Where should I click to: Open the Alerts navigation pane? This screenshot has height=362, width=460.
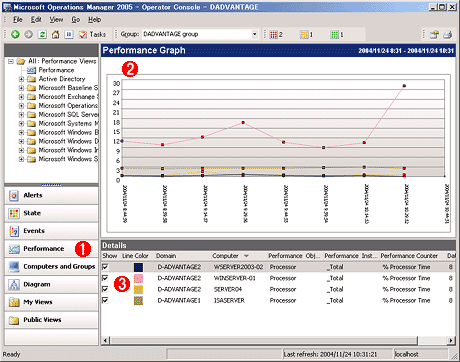[x=51, y=195]
